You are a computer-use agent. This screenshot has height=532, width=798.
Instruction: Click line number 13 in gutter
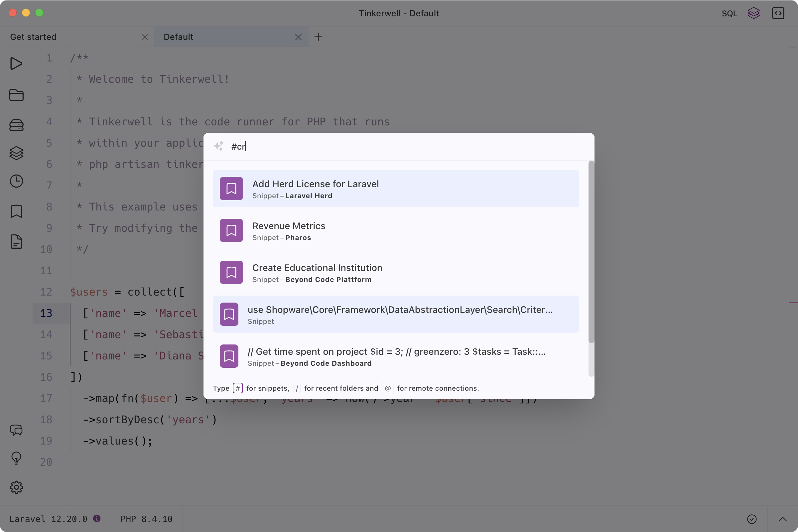coord(46,313)
